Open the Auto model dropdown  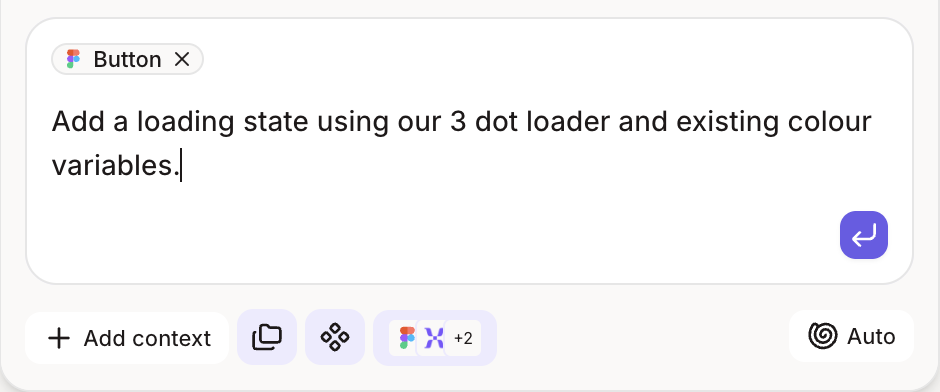(851, 336)
